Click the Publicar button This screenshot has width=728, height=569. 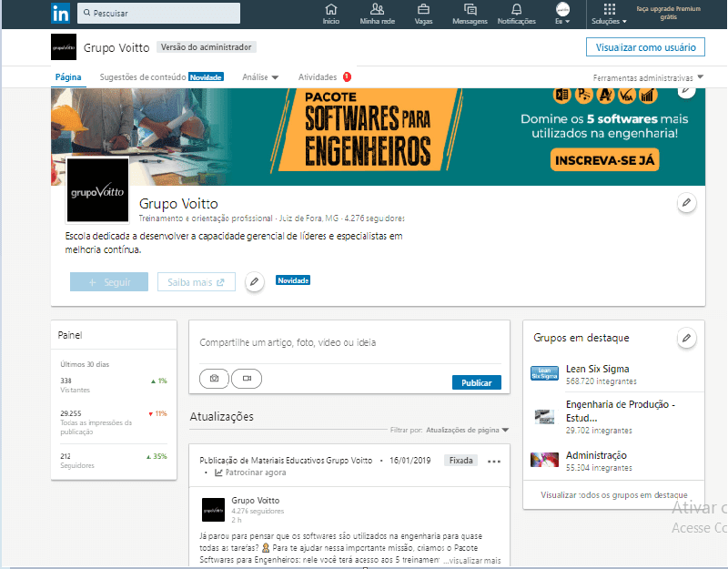point(476,382)
